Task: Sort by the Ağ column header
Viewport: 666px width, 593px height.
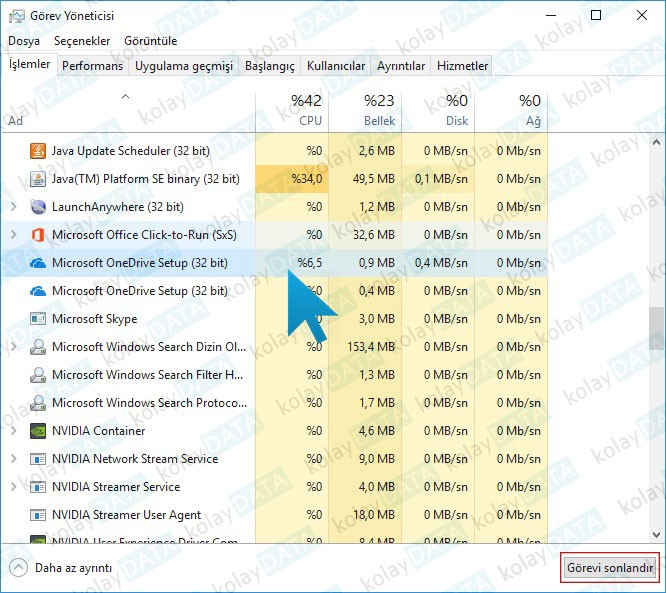Action: [x=511, y=111]
